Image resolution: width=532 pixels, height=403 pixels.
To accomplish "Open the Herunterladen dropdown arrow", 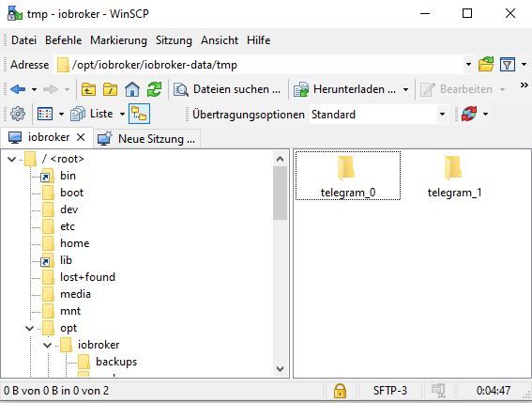I will 405,89.
